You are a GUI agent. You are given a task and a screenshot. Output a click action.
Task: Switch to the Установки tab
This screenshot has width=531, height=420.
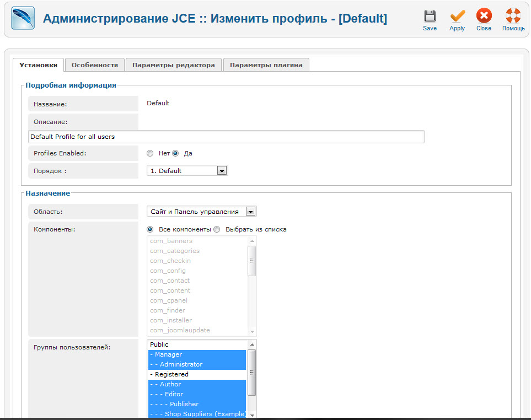coord(38,65)
